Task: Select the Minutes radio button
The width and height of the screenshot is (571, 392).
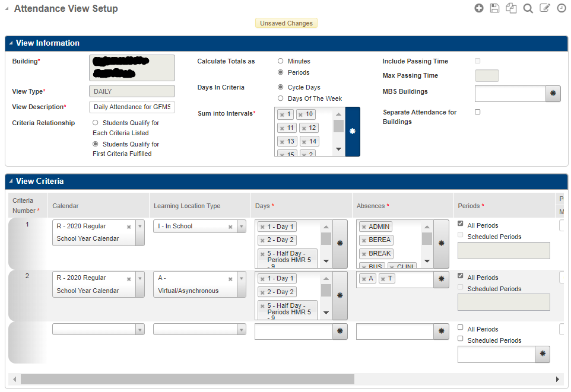Action: [280, 60]
